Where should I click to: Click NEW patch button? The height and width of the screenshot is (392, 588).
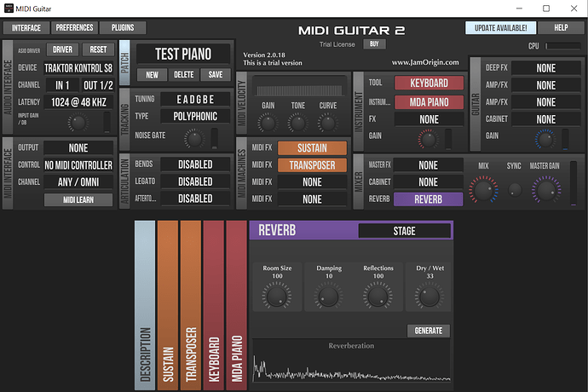click(x=152, y=75)
